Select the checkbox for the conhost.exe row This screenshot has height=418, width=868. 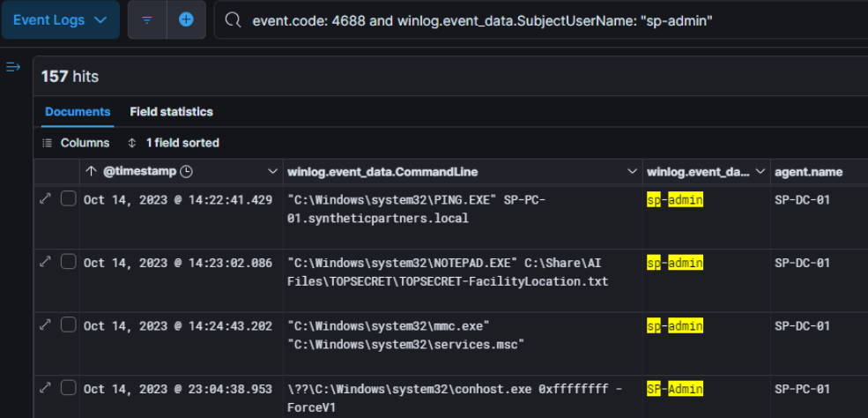69,387
